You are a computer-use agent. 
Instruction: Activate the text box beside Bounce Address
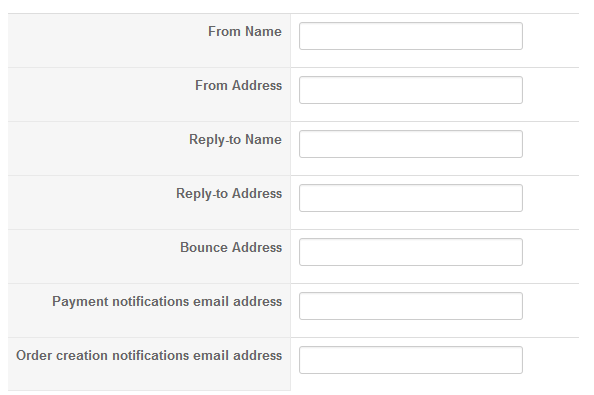(411, 252)
